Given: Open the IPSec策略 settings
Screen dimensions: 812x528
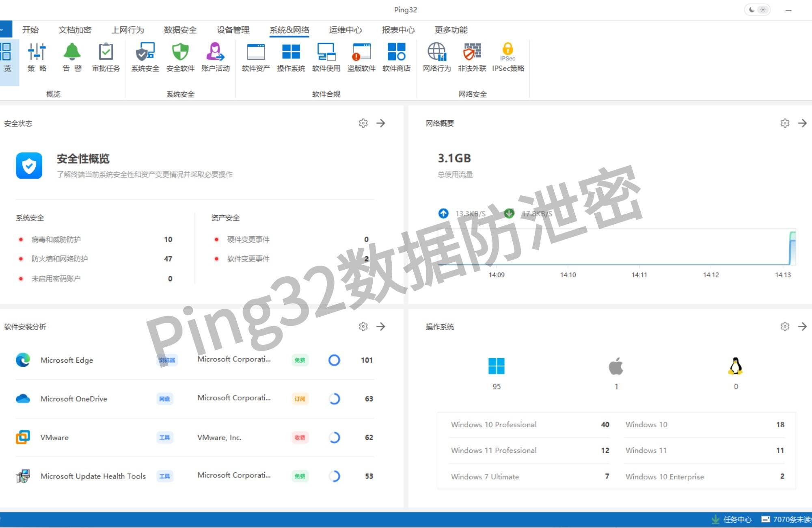Looking at the screenshot, I should pyautogui.click(x=508, y=58).
